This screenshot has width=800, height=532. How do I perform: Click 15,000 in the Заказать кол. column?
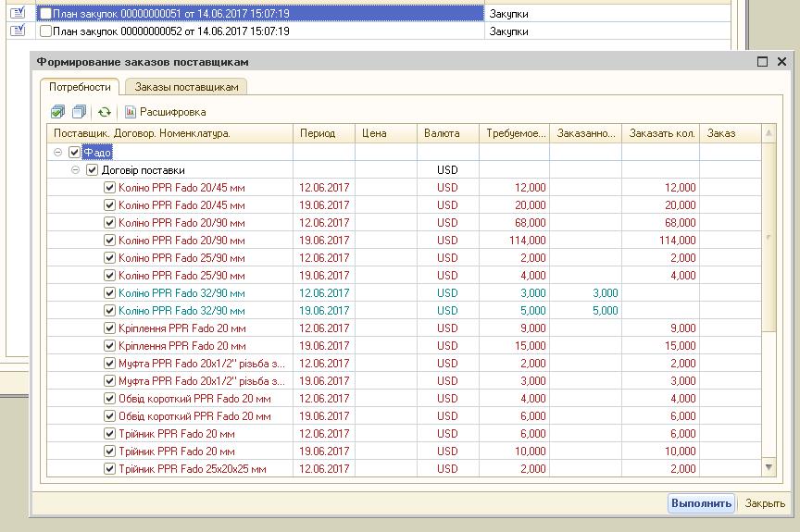[680, 345]
